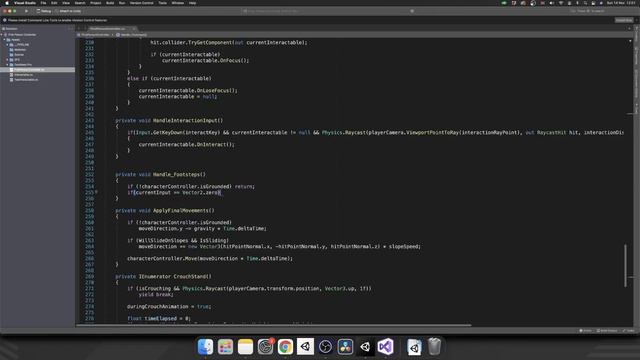
Task: Click the Run play button in toolbar
Action: coord(27,11)
